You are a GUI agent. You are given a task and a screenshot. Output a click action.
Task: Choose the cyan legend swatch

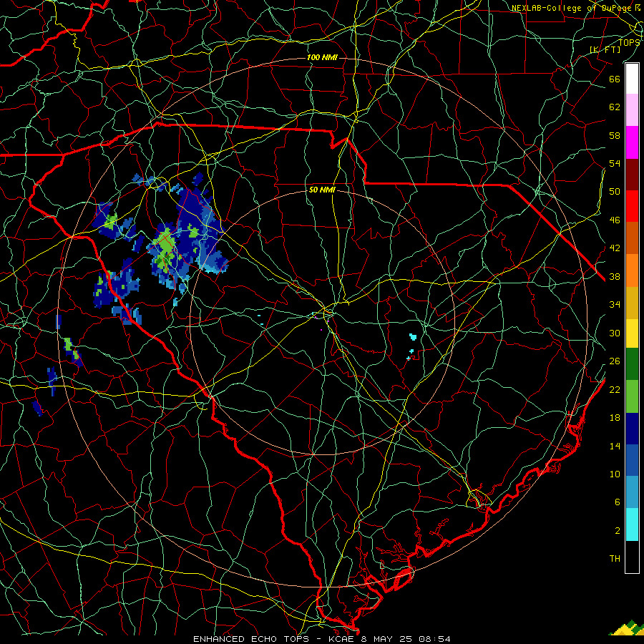pos(632,525)
